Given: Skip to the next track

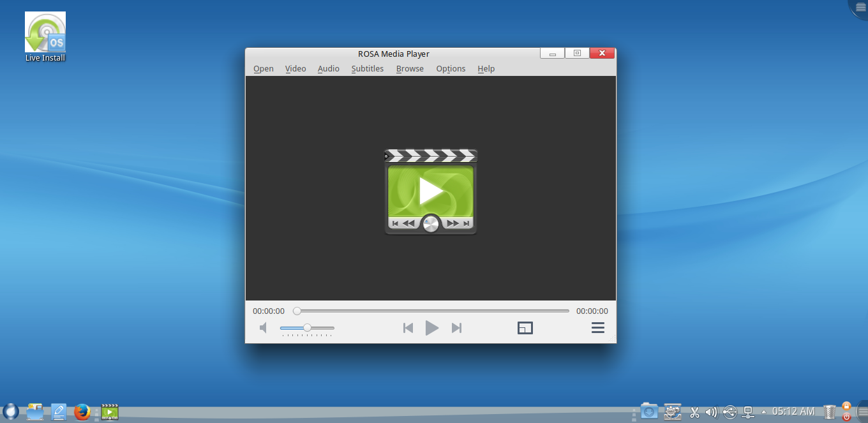Looking at the screenshot, I should click(456, 328).
